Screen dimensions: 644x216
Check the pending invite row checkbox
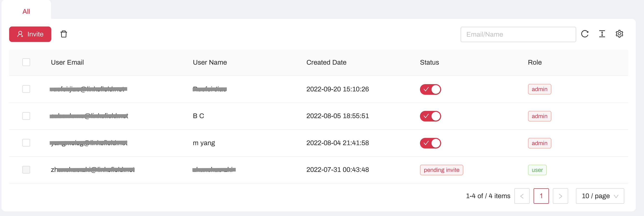pos(26,170)
